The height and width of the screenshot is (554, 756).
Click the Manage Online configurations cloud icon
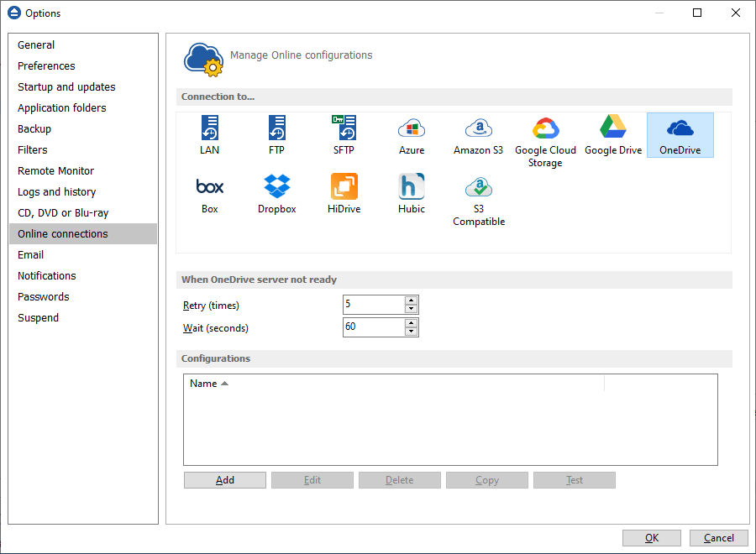[203, 60]
